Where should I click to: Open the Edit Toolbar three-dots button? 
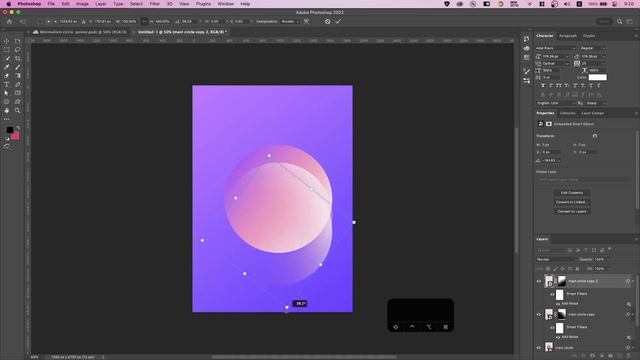[7, 119]
